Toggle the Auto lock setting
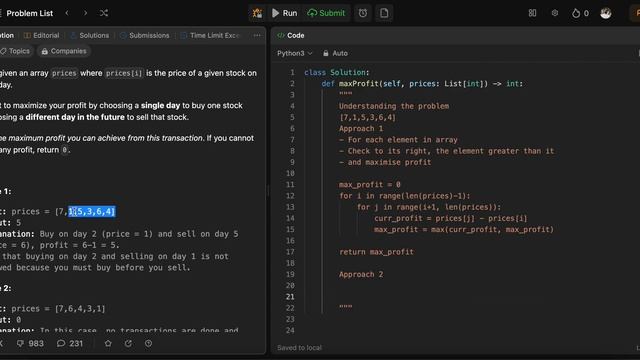 click(335, 53)
